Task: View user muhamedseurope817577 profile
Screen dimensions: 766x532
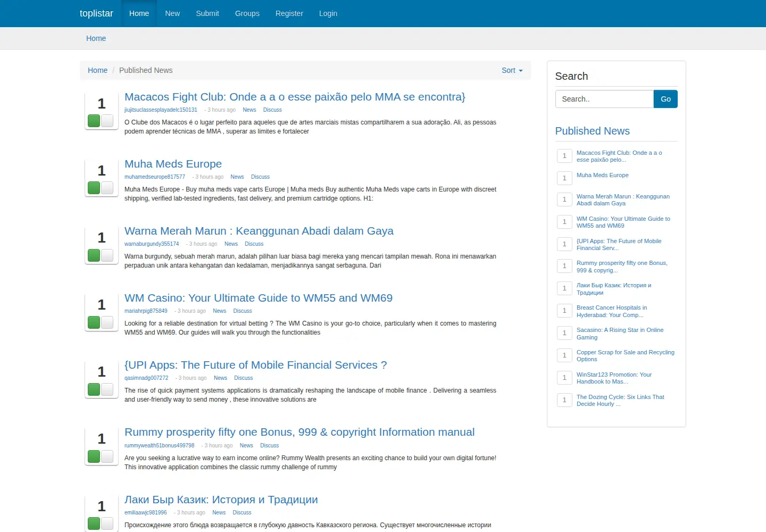Action: (155, 177)
